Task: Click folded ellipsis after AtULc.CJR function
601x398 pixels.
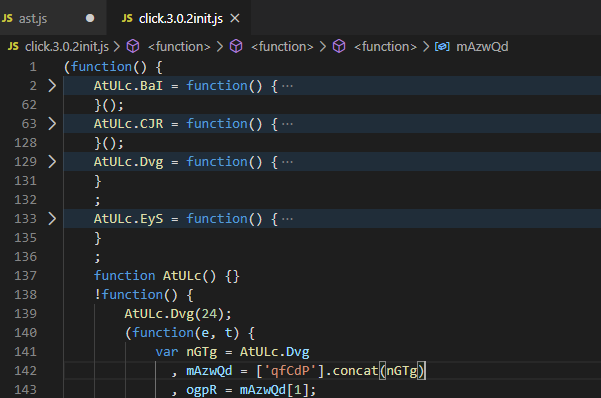Action: pyautogui.click(x=287, y=124)
